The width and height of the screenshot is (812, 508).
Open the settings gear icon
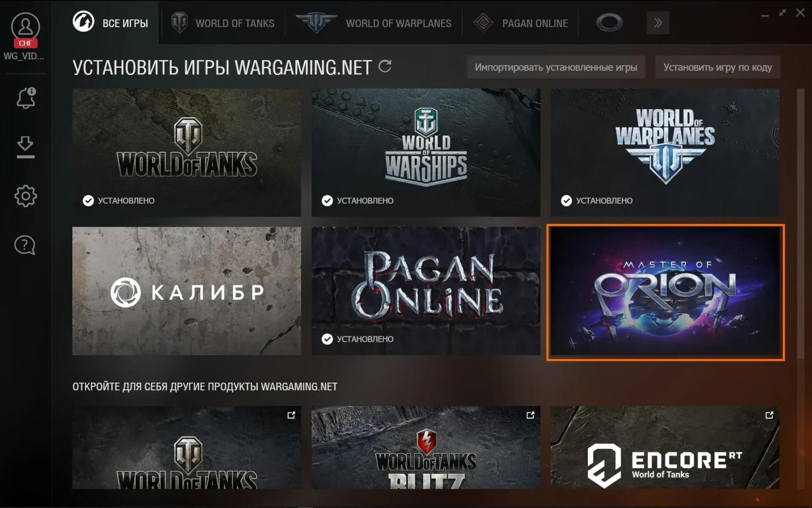pos(25,196)
